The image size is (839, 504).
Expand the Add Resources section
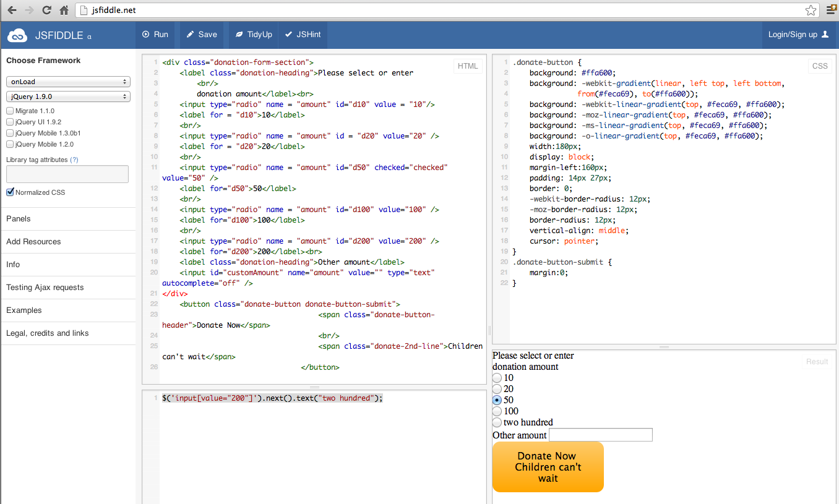33,242
